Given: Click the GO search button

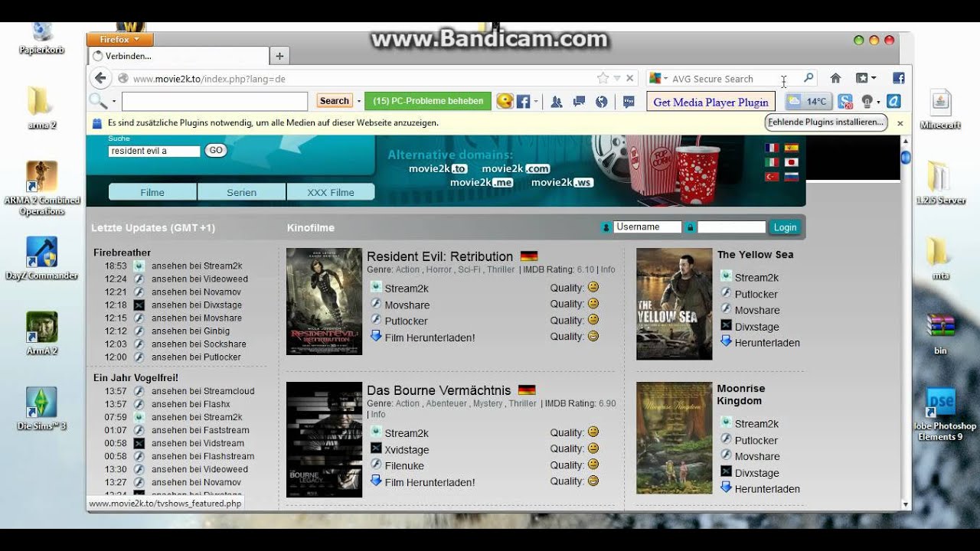Looking at the screenshot, I should coord(216,151).
